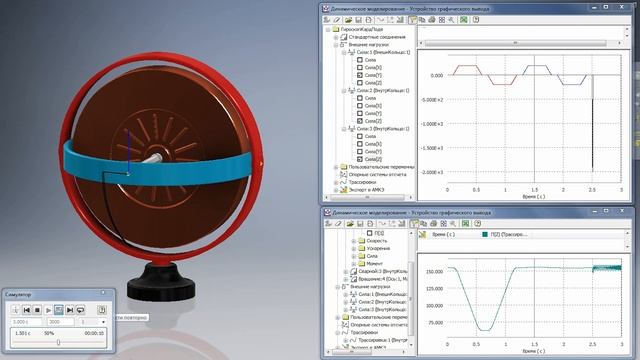
Task: Click the highlighted filter icon in upper Grapher toolbar
Action: [413, 20]
